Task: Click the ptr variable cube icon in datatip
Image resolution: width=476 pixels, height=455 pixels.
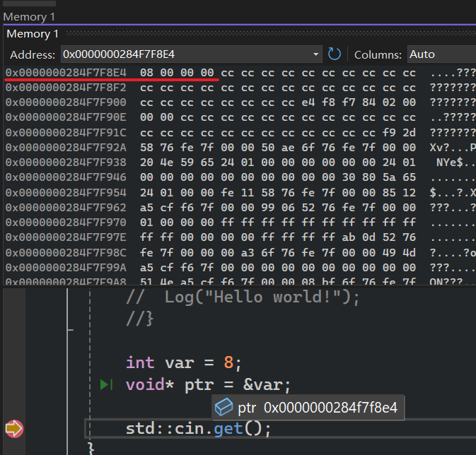Action: pos(224,408)
